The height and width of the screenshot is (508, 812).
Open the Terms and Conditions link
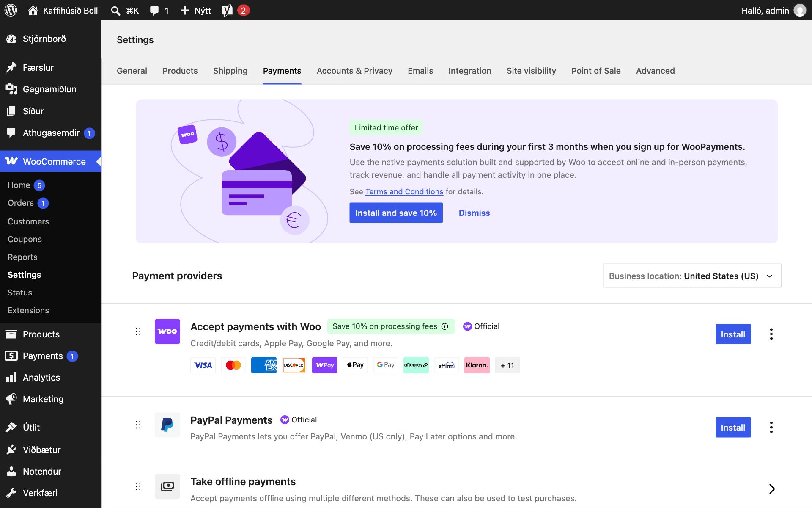404,192
